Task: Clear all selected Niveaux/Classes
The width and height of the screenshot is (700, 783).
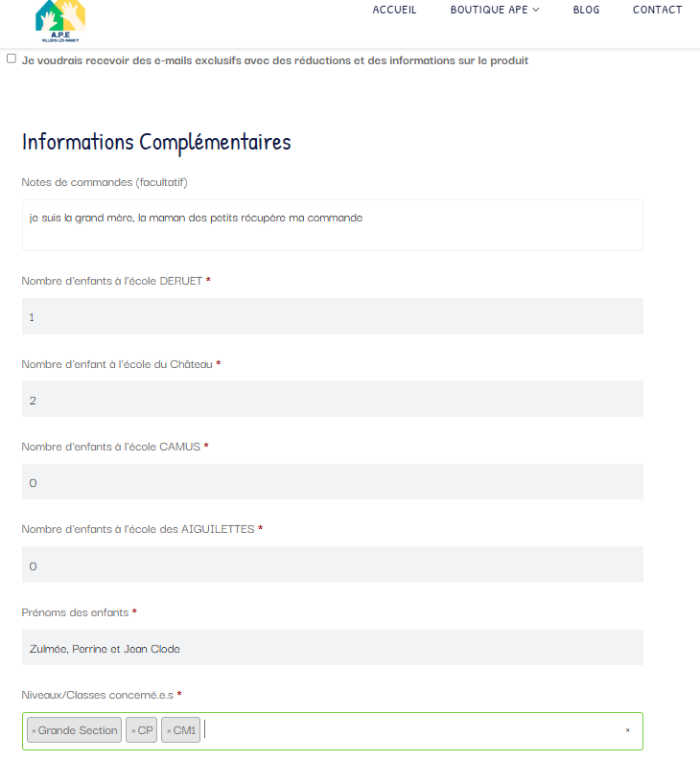Action: [x=628, y=730]
